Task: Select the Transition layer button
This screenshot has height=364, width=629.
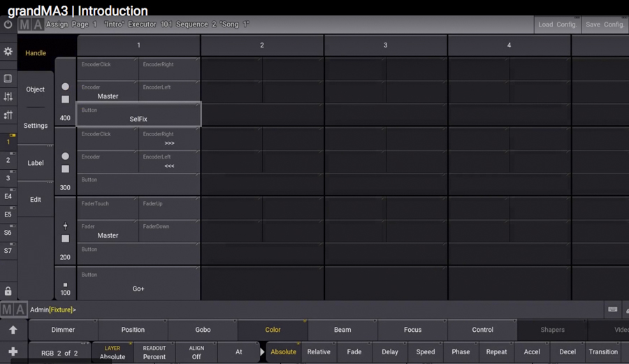Action: click(x=603, y=351)
